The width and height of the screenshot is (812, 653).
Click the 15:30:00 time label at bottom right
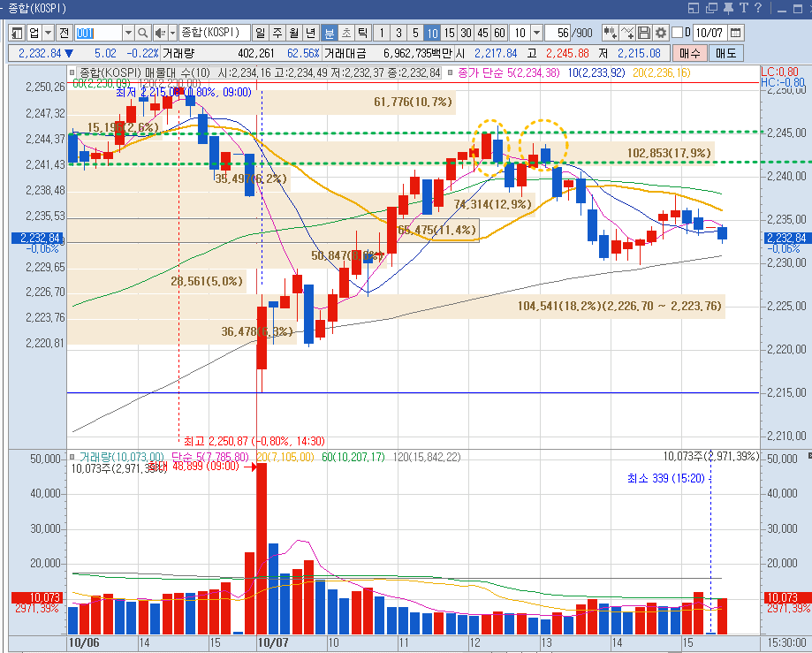(786, 642)
